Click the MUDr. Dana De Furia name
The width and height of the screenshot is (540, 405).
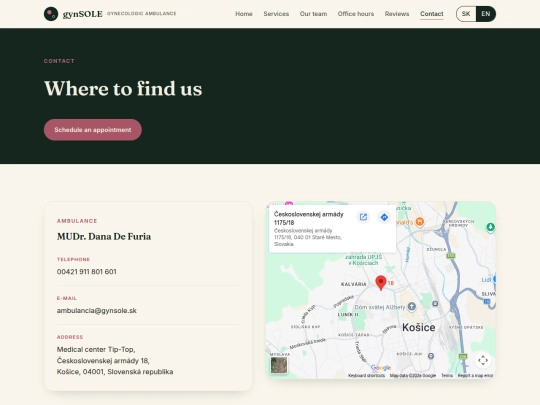pos(104,237)
